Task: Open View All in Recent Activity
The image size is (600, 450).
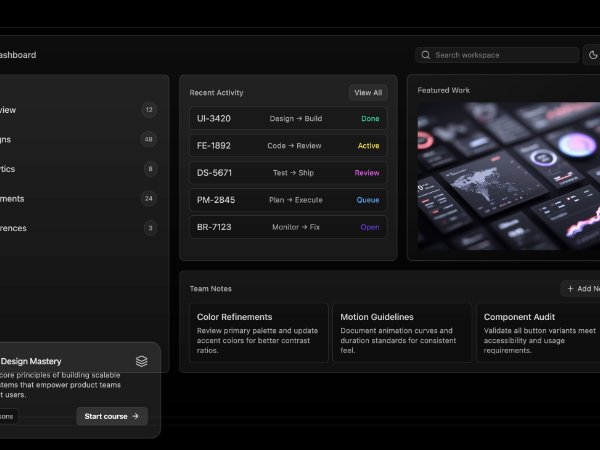Action: tap(368, 93)
